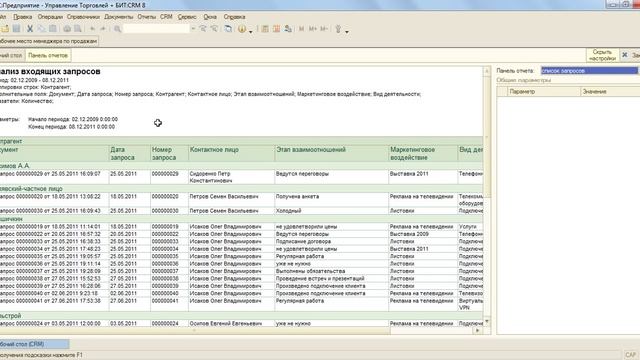Click the Print toolbar icon
Image resolution: width=640 pixels, height=360 pixels.
tap(67, 29)
